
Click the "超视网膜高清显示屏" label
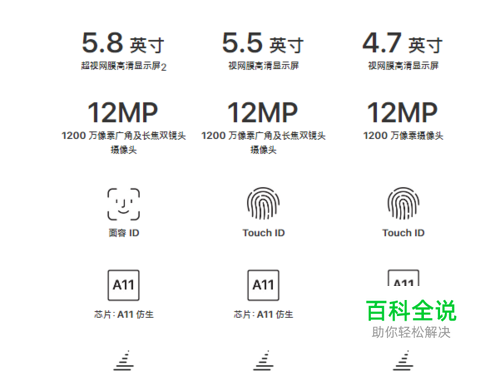[x=121, y=66]
